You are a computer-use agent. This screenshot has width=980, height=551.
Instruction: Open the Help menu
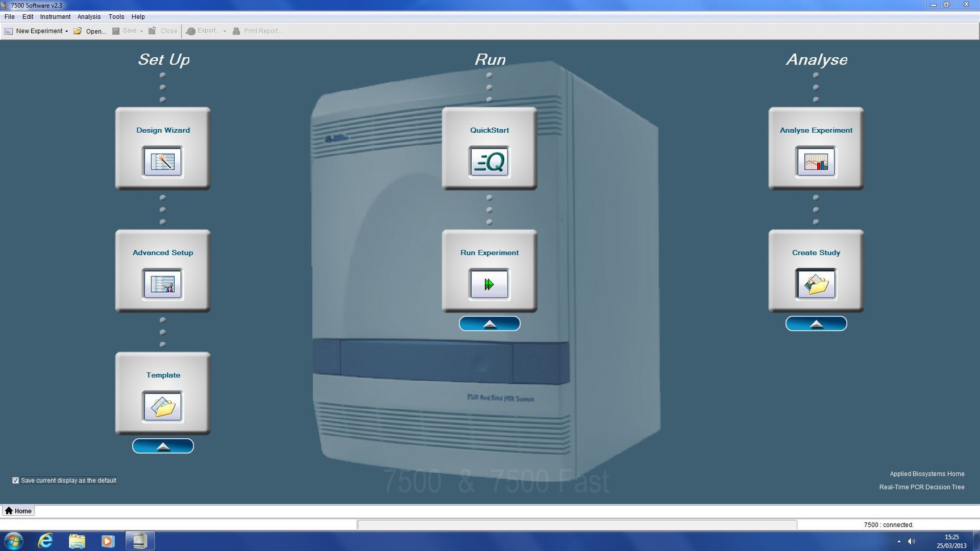click(x=138, y=16)
